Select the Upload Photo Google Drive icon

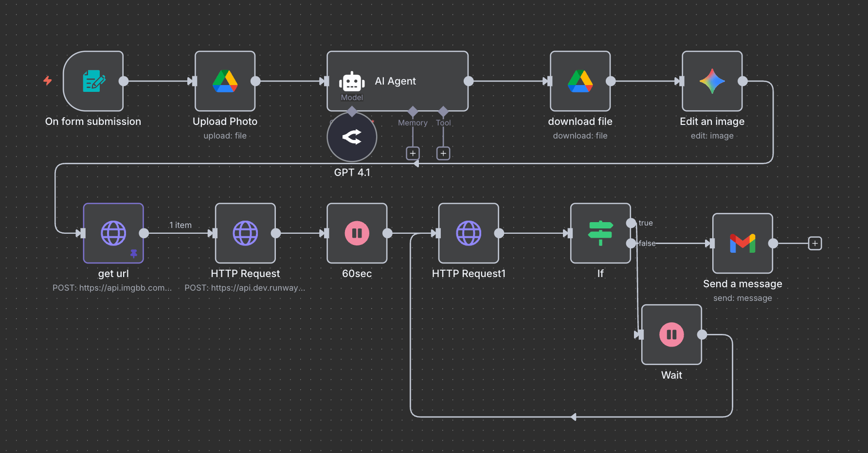click(x=225, y=81)
